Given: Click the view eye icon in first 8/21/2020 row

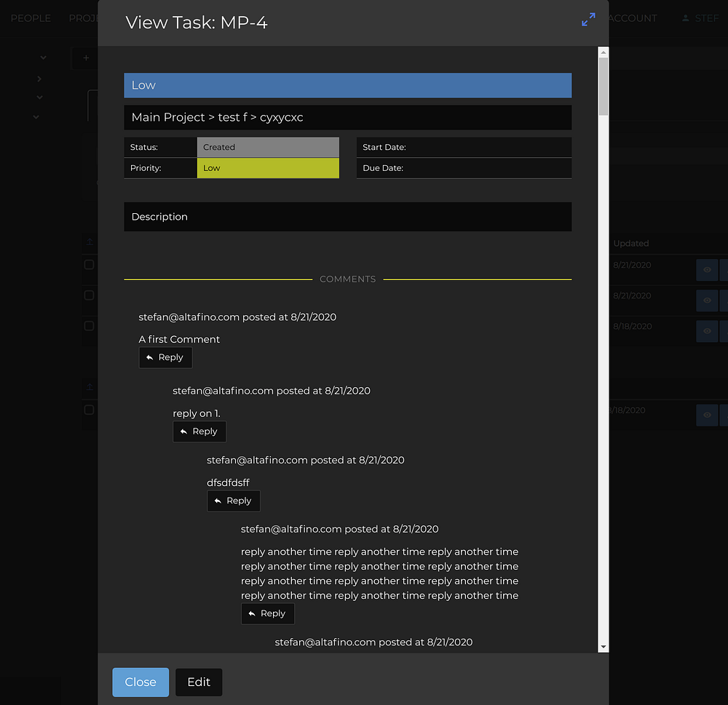Looking at the screenshot, I should [706, 270].
